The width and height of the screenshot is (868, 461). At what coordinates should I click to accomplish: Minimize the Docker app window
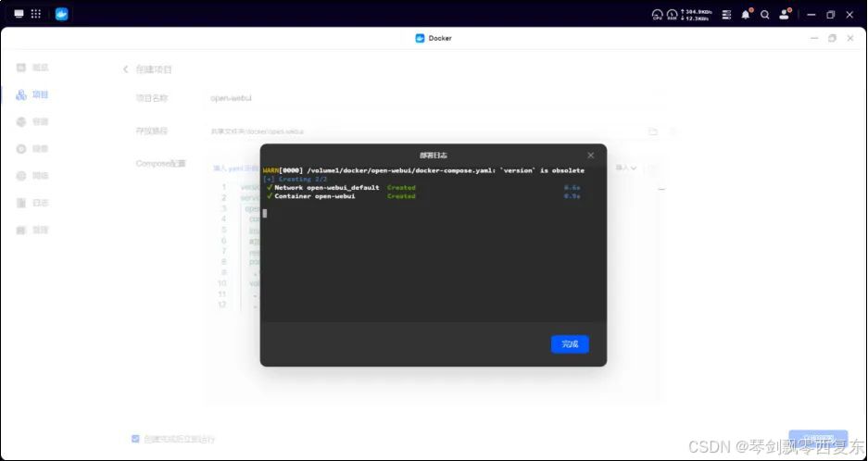813,38
